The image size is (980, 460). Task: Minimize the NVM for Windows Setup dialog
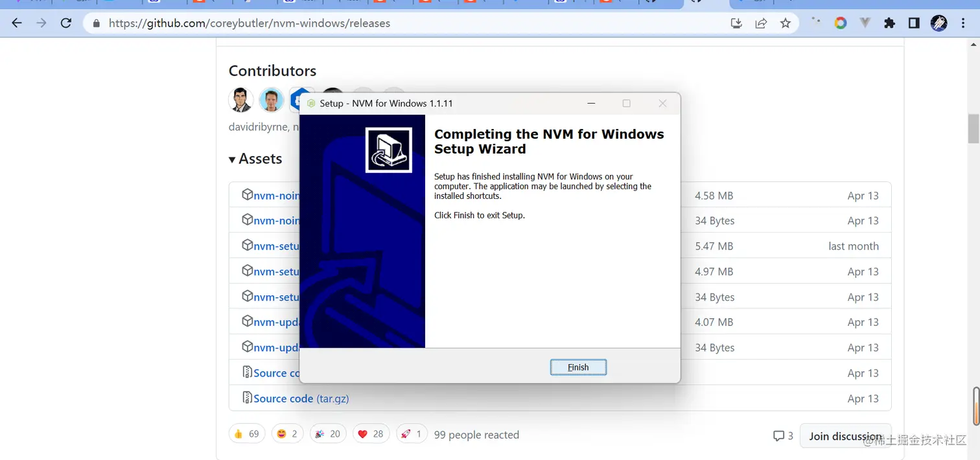coord(591,103)
